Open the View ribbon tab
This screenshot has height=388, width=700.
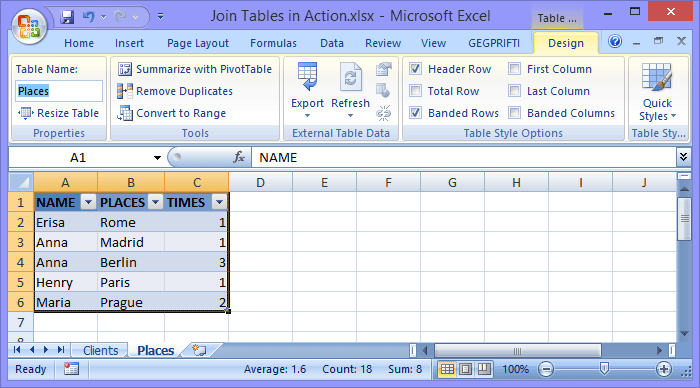433,43
